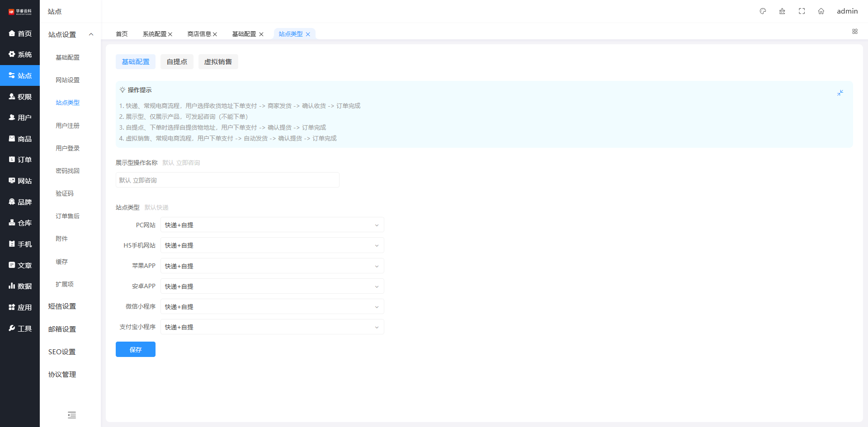The width and height of the screenshot is (868, 427).
Task: Open the 苹果APP site type dropdown
Action: (272, 266)
